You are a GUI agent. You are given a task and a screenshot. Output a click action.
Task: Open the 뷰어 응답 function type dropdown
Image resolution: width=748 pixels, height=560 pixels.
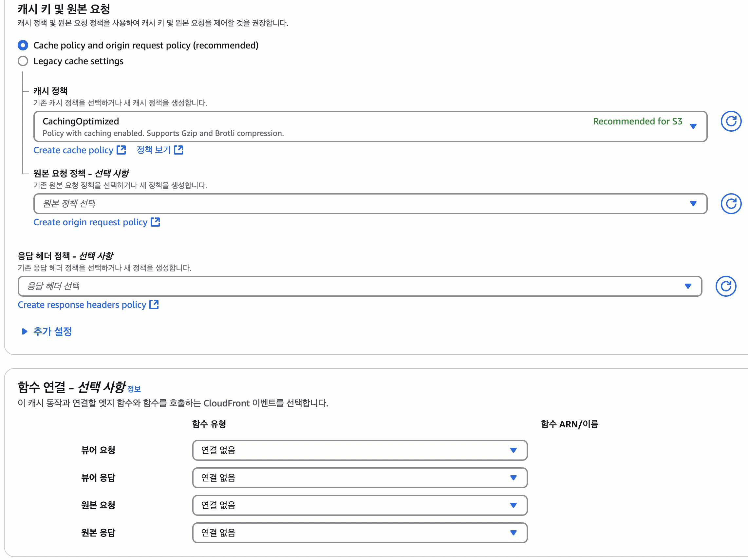coord(360,477)
